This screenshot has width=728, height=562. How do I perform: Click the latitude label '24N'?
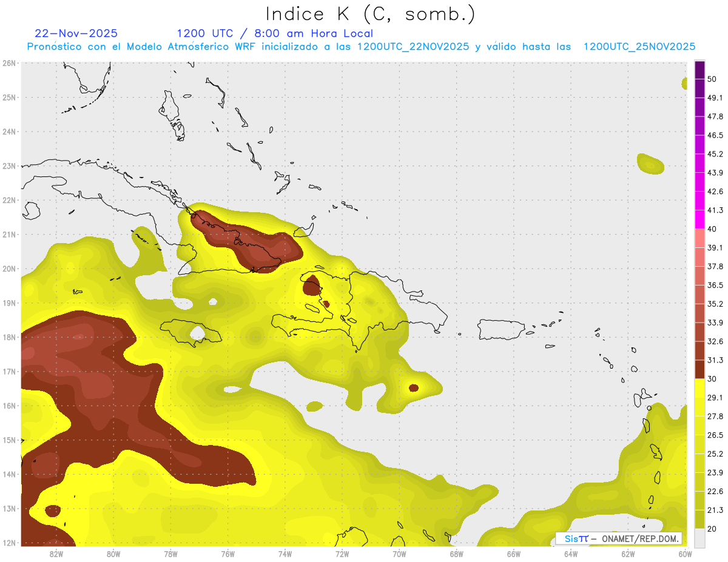click(x=8, y=132)
